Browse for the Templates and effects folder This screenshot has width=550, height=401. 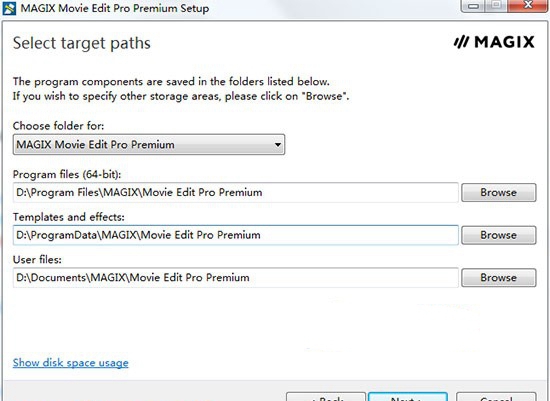point(498,235)
